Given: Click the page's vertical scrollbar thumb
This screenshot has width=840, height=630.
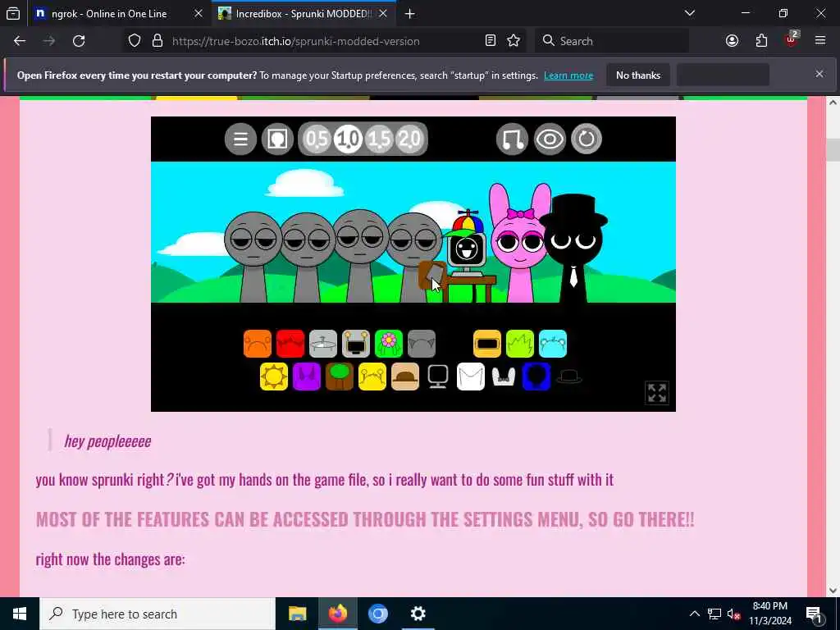Looking at the screenshot, I should [x=833, y=149].
